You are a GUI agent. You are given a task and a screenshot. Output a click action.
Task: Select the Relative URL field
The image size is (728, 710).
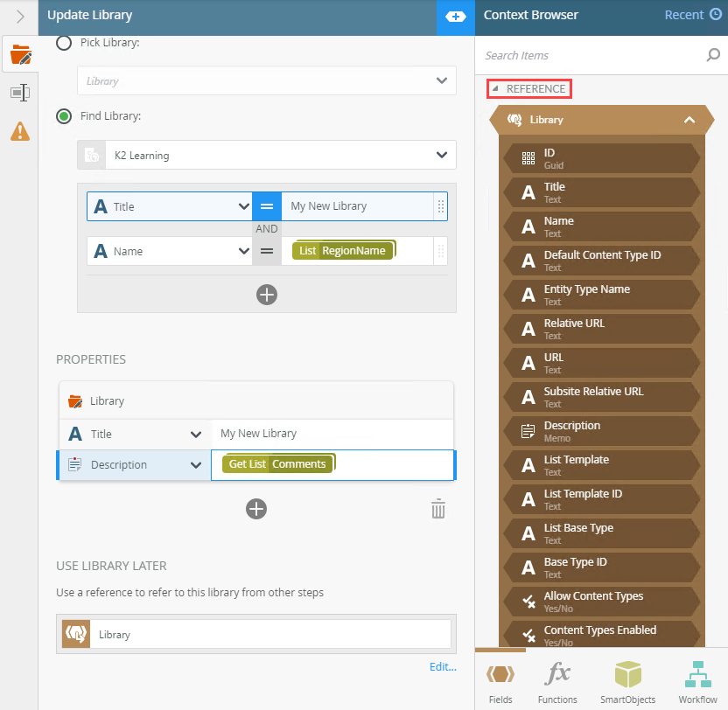(x=602, y=329)
